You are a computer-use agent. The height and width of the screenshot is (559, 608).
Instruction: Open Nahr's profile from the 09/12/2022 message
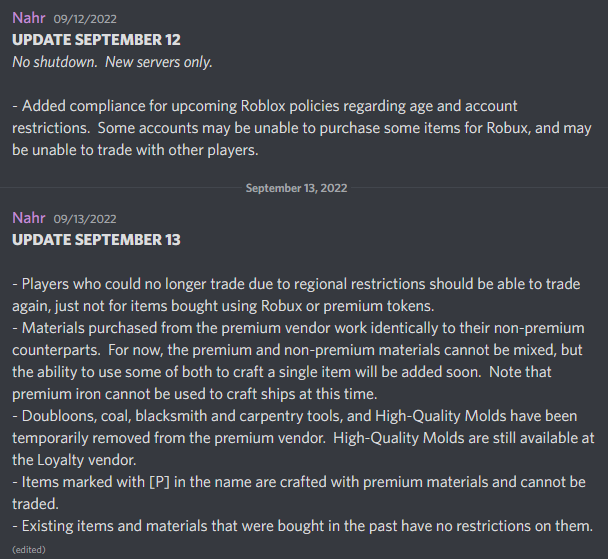pyautogui.click(x=29, y=18)
